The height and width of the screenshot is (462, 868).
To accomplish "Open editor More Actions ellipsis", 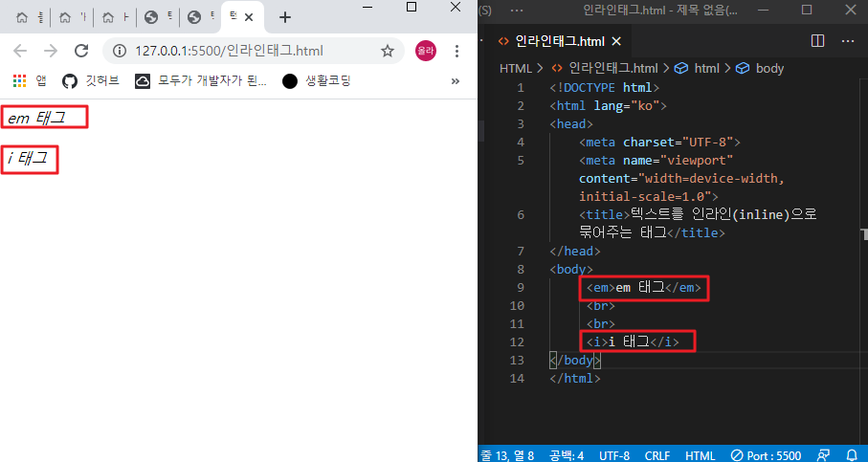I will pos(848,41).
